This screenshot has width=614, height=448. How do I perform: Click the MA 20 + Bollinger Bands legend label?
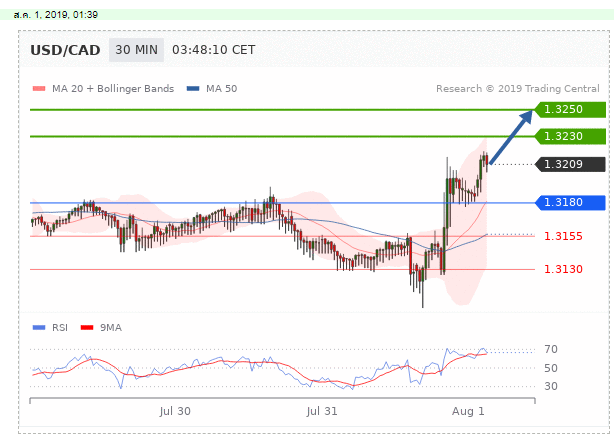pyautogui.click(x=113, y=89)
